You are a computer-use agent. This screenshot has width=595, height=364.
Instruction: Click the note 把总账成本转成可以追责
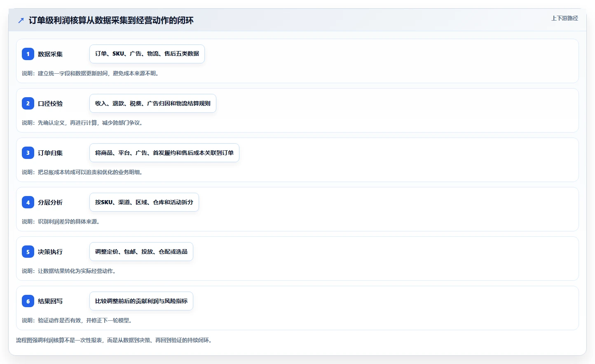point(82,172)
